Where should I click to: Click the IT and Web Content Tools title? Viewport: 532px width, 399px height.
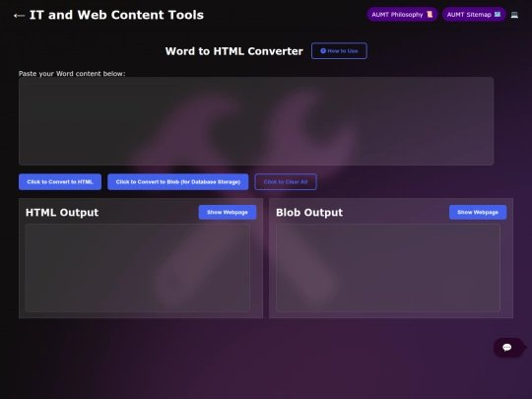coord(116,15)
